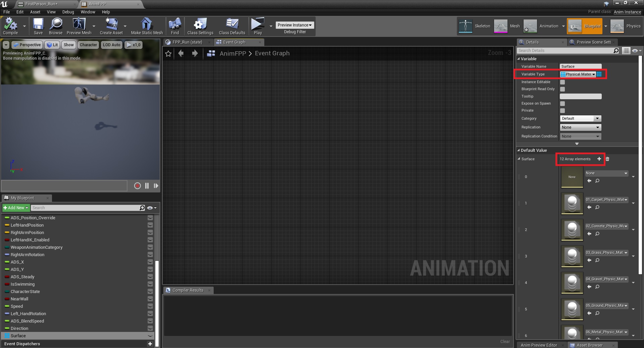Add element to Surface array
Image resolution: width=644 pixels, height=348 pixels.
pos(599,159)
